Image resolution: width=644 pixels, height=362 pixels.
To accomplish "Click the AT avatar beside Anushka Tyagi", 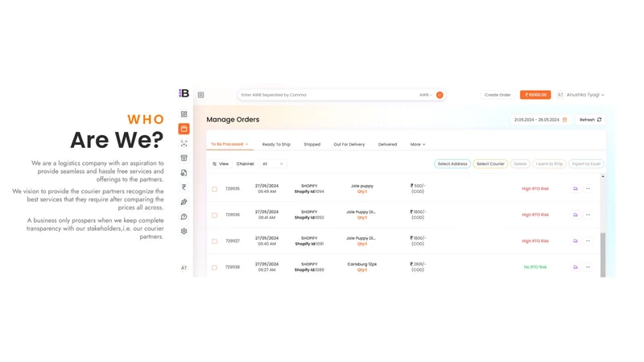I will pyautogui.click(x=560, y=95).
